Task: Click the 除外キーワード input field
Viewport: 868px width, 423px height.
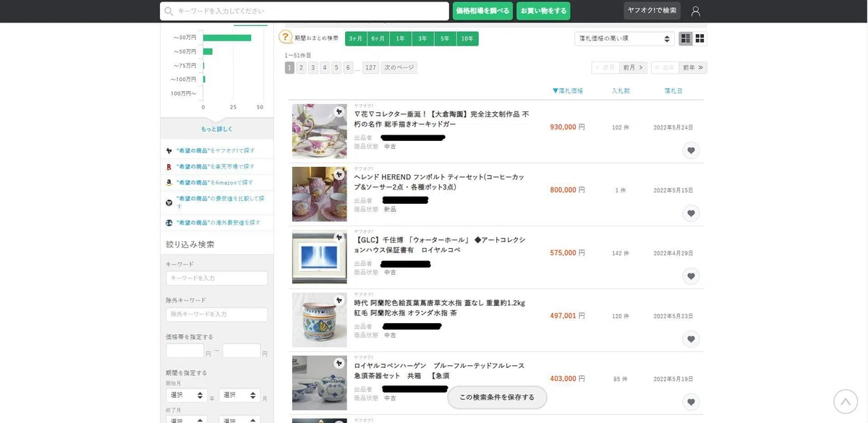Action: (x=217, y=314)
